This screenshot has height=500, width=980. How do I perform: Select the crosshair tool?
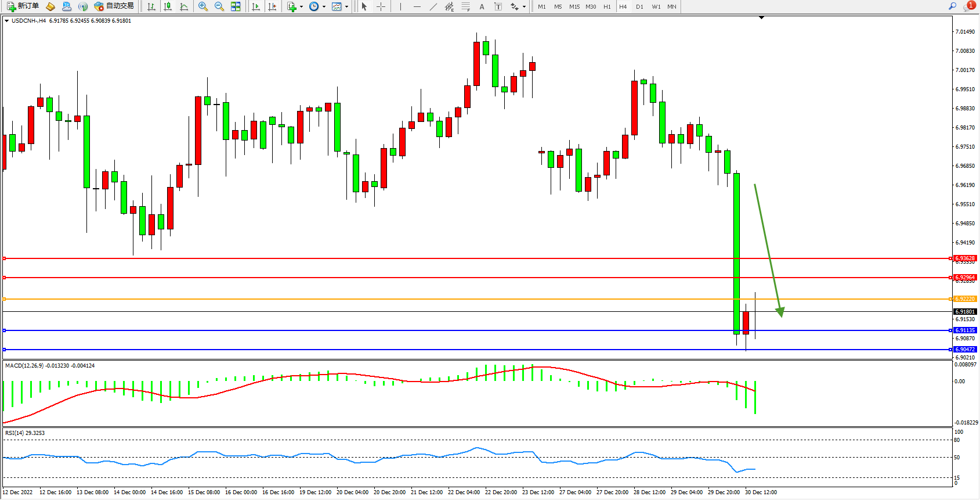[381, 6]
